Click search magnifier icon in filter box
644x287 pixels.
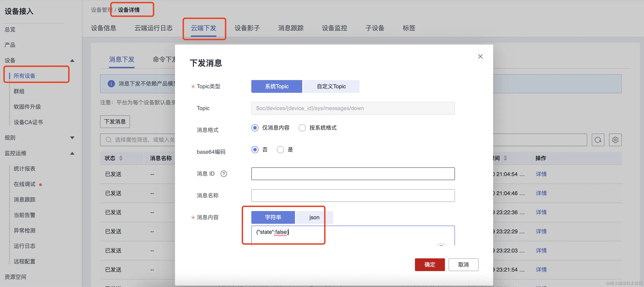108,140
